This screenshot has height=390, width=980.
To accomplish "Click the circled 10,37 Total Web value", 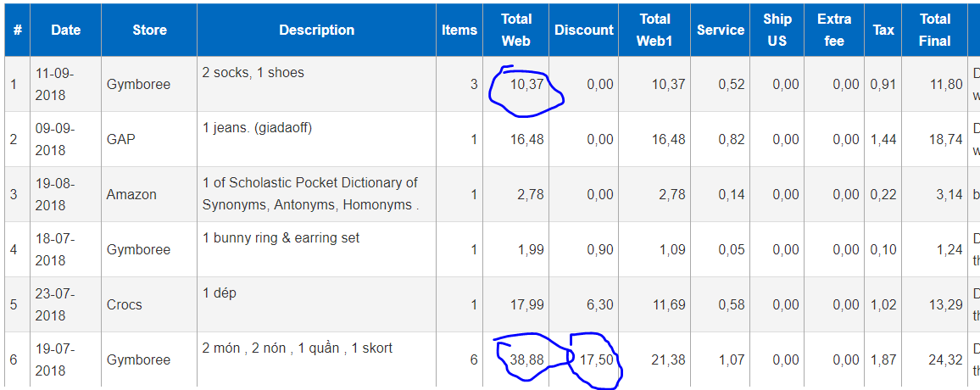I will pyautogui.click(x=526, y=85).
